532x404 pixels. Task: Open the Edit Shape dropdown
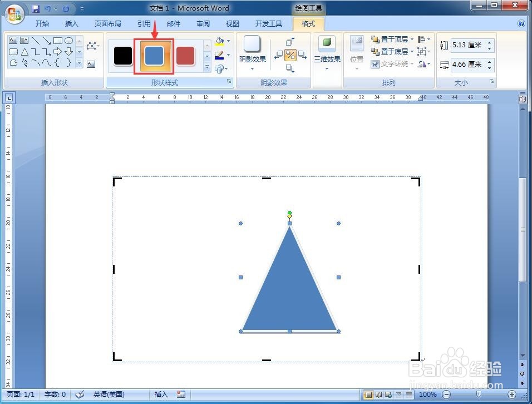(x=92, y=46)
